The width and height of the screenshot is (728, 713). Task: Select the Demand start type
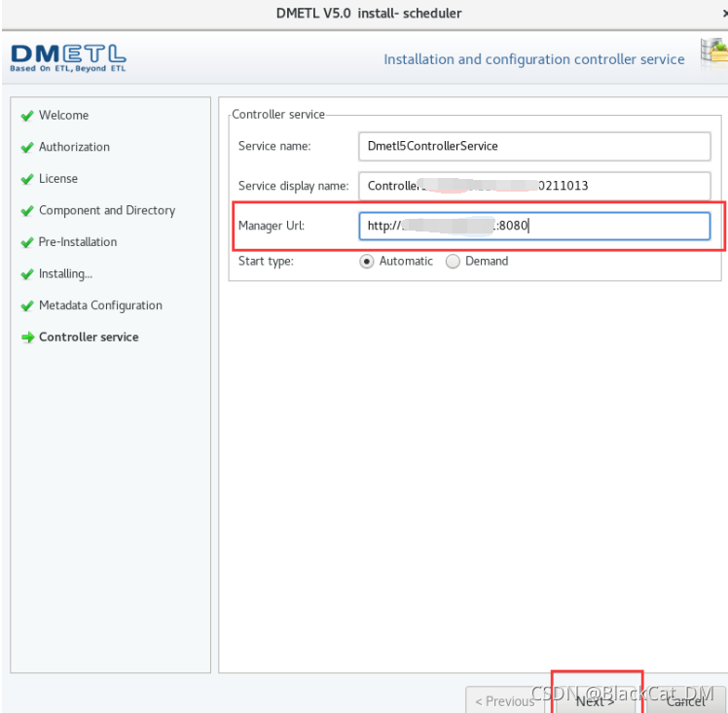click(453, 262)
